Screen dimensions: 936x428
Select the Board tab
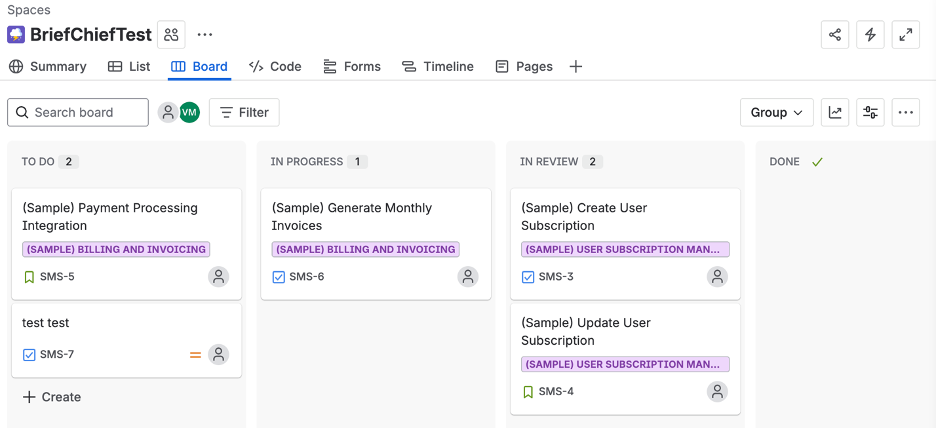tap(199, 67)
